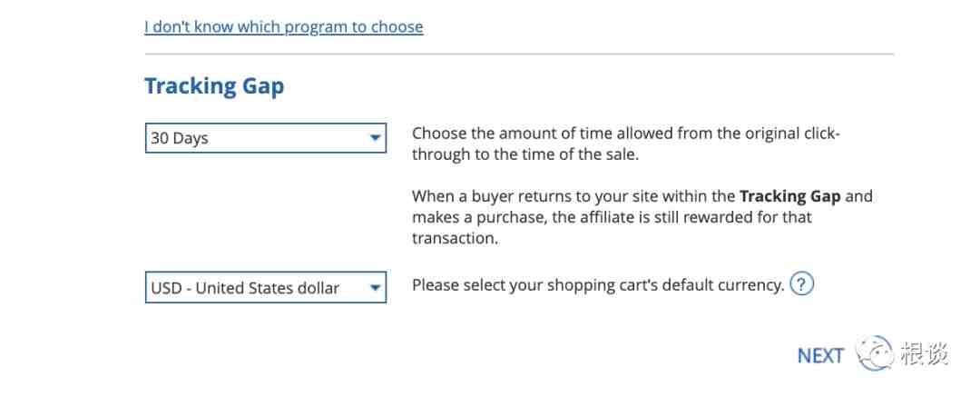Open the USD - United States dollar dropdown

click(x=266, y=287)
